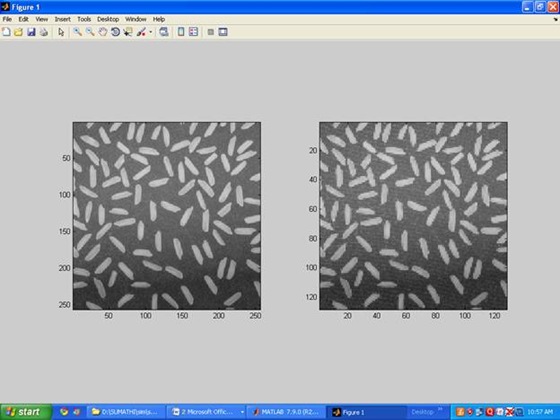Show Plot Tools and dock figure
Image resolution: width=560 pixels, height=420 pixels.
[x=223, y=32]
